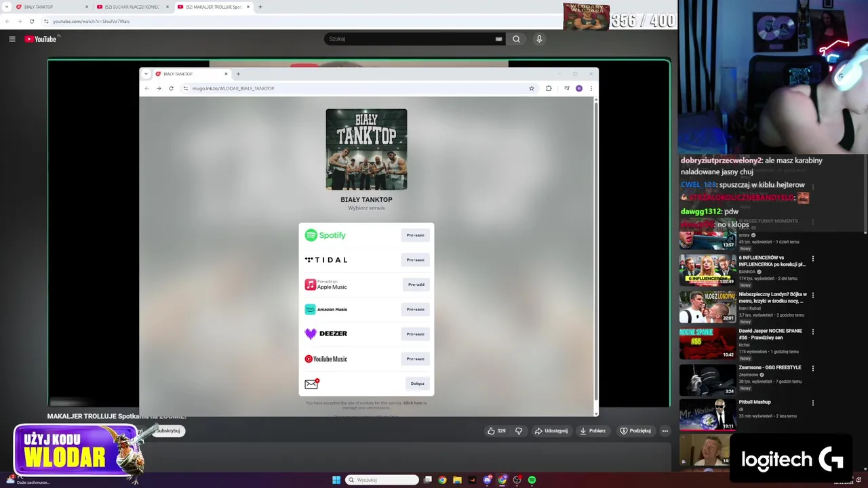Image resolution: width=868 pixels, height=488 pixels.
Task: Open Windows Start menu
Action: [336, 480]
